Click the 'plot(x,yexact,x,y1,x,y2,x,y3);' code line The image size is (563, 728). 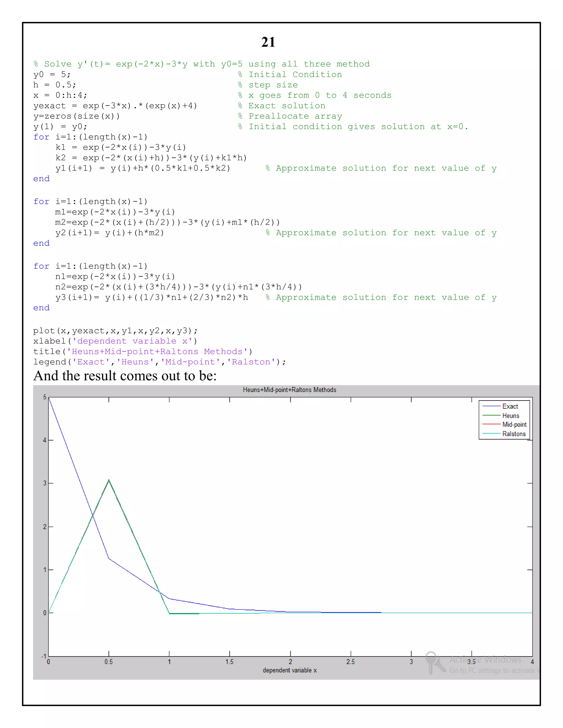pyautogui.click(x=115, y=331)
